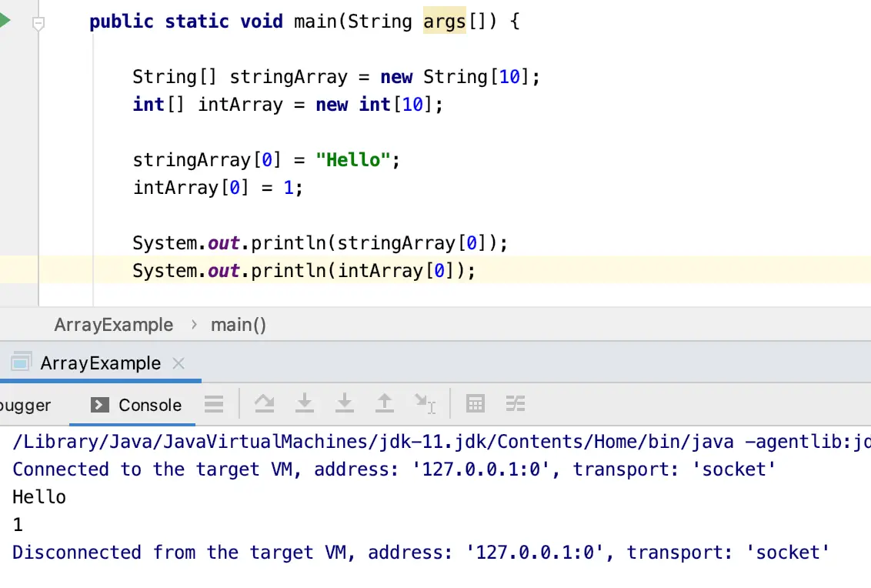Run the program via the green gutter arrow
Screen dimensions: 871x588
coord(5,22)
